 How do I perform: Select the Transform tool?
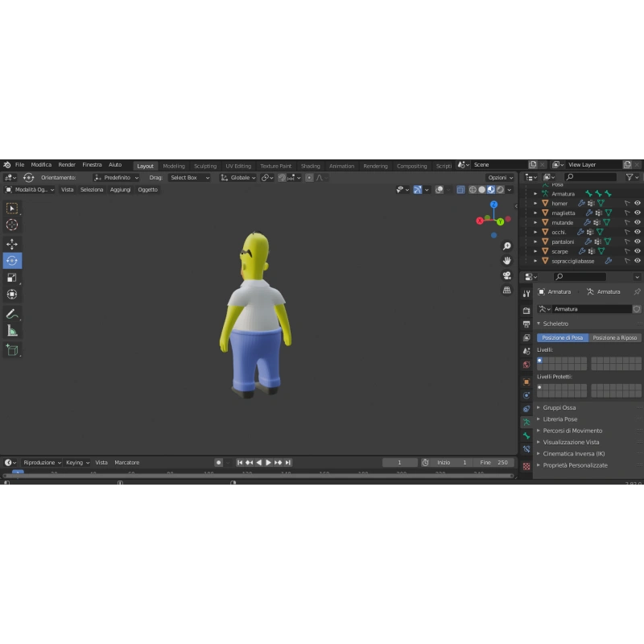(x=12, y=294)
